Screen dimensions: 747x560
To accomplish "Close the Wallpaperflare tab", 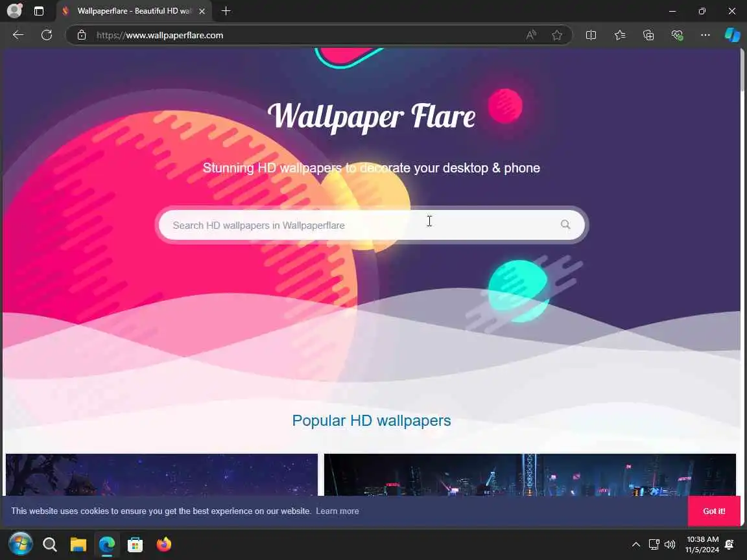I will [202, 11].
